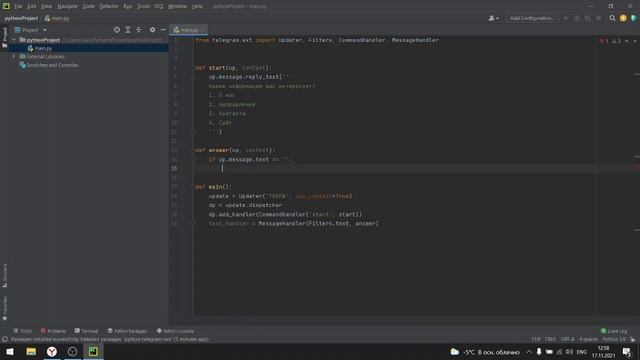Viewport: 640px width, 360px height.
Task: Open Windows notification center icon
Action: [x=627, y=352]
